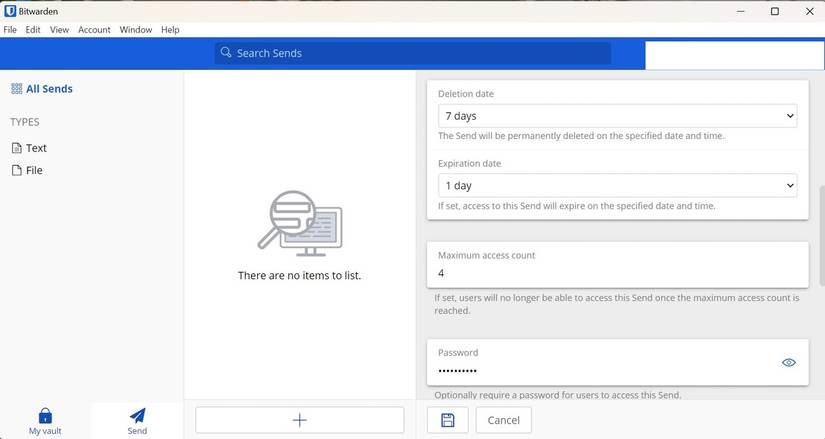825x439 pixels.
Task: Click the vertical scrollbar in the Send editor
Action: 821,236
